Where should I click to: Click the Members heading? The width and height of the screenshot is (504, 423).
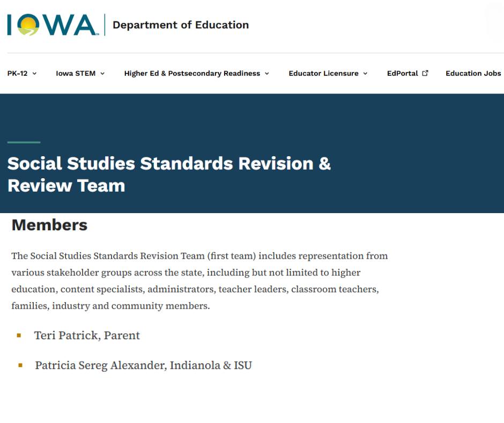pos(49,225)
